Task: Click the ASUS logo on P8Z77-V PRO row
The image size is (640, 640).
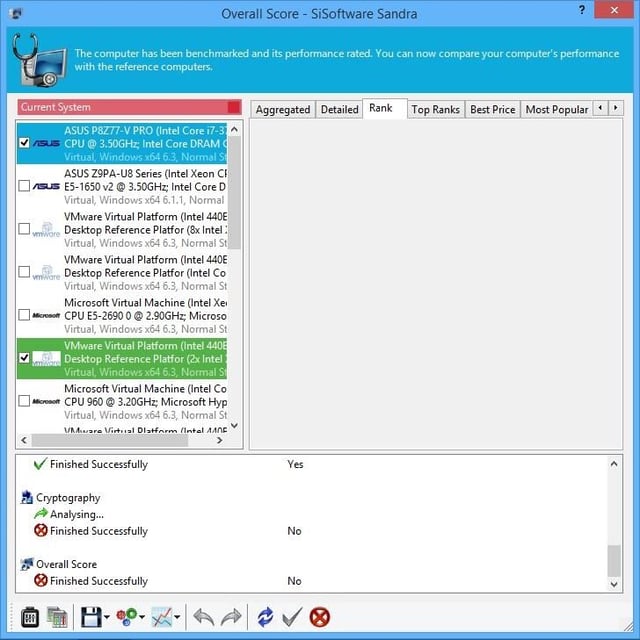Action: point(46,143)
